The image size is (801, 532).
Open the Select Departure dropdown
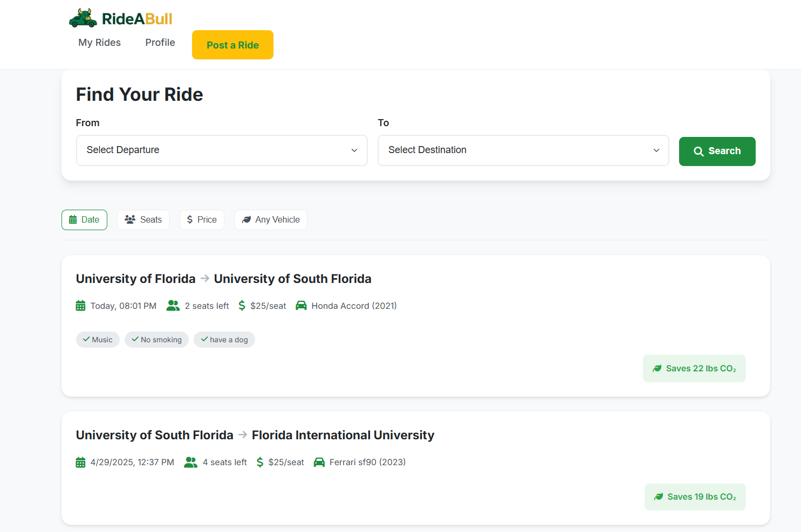coord(222,150)
